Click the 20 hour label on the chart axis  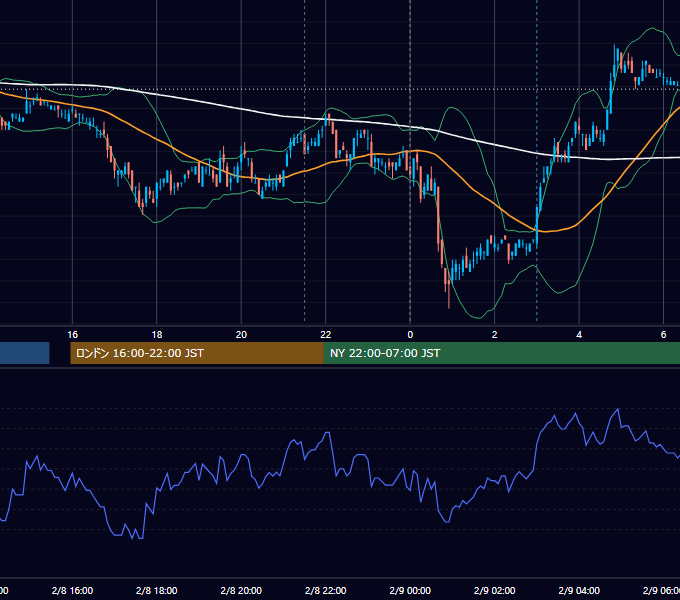coord(241,335)
